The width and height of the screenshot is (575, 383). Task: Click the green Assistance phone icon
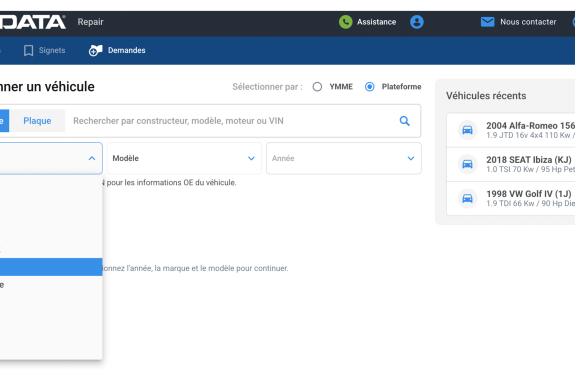pos(345,22)
